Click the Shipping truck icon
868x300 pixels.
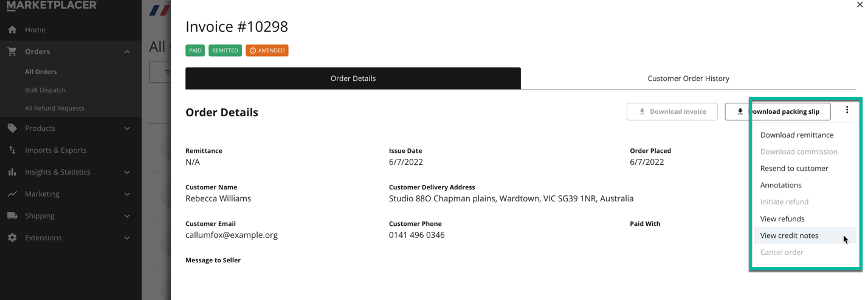point(12,216)
